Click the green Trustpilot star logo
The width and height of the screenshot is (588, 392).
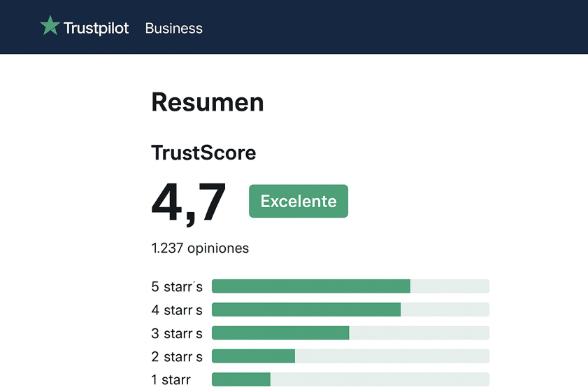(x=50, y=27)
